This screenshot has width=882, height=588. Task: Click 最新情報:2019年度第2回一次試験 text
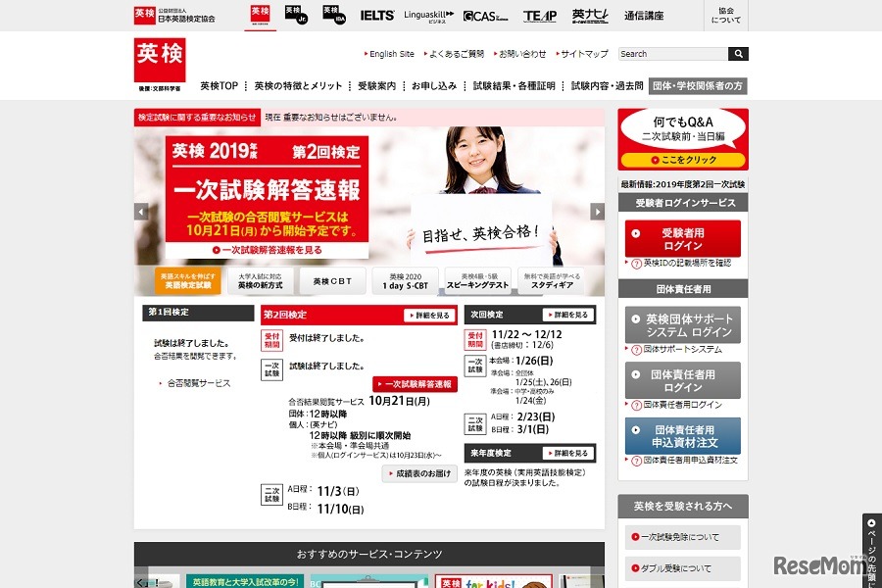[x=683, y=184]
